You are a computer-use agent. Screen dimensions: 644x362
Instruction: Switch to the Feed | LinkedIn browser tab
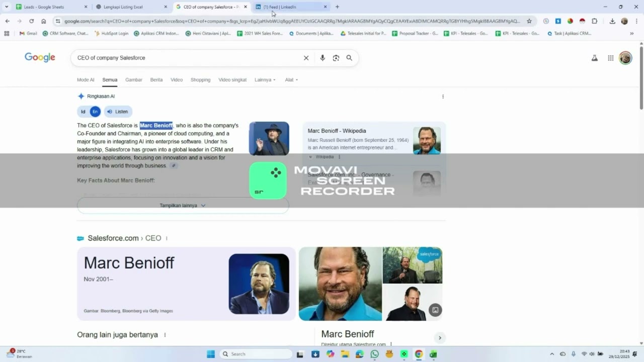pos(291,7)
